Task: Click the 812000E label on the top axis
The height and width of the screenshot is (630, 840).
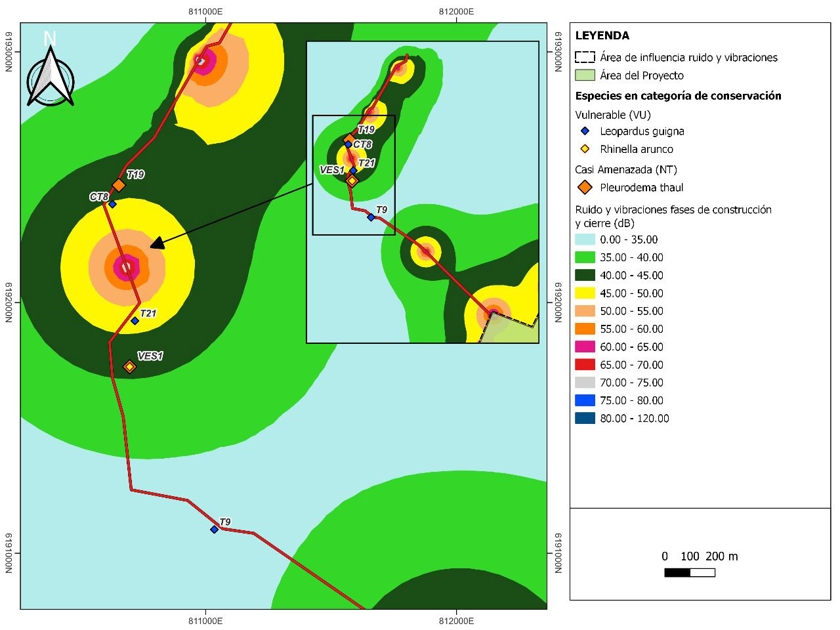Action: (456, 12)
